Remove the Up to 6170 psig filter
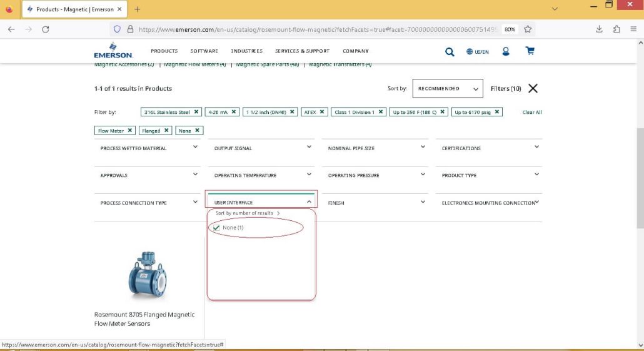The width and height of the screenshot is (644, 351). [497, 112]
